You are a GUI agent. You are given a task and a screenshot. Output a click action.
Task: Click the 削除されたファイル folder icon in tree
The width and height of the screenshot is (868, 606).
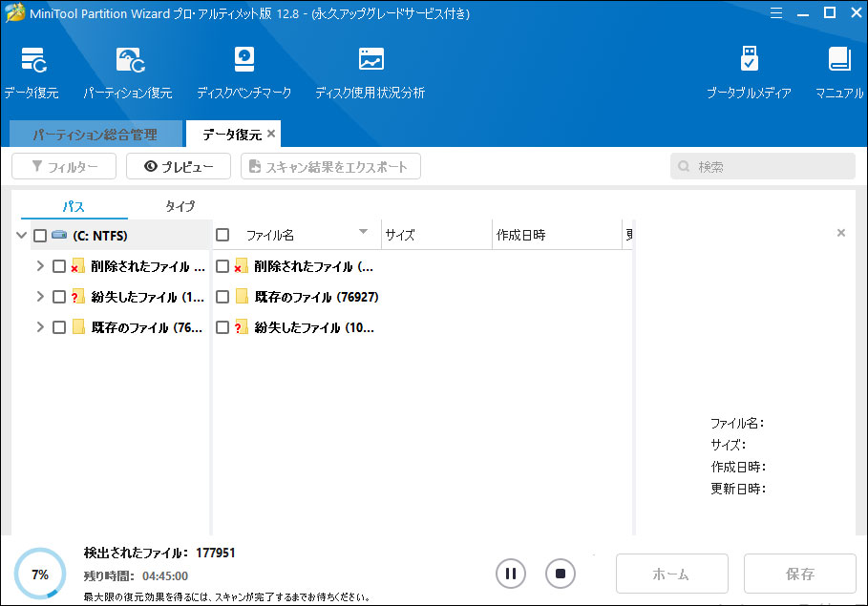click(77, 266)
